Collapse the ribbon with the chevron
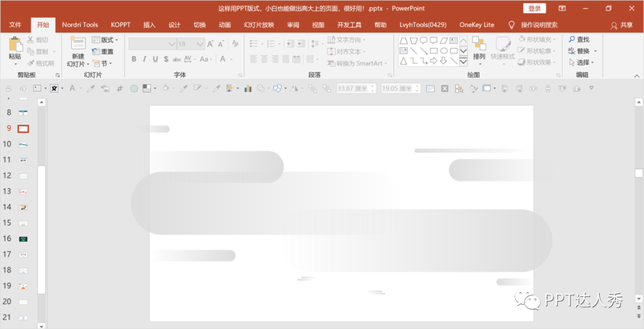 click(637, 76)
